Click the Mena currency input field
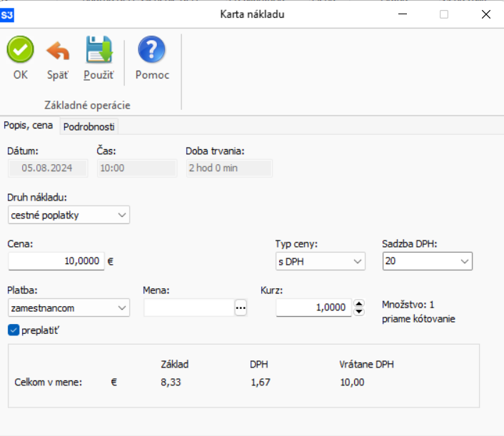504x436 pixels. pyautogui.click(x=188, y=308)
